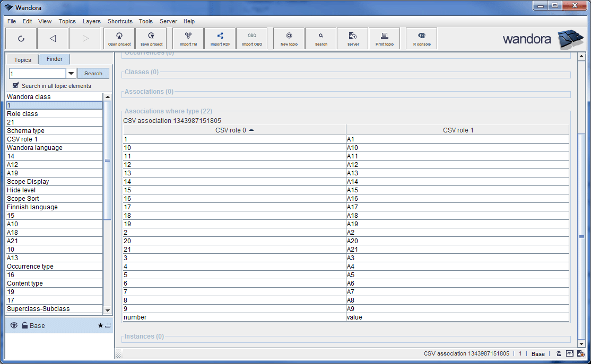Disable Search in all topic elements
The height and width of the screenshot is (364, 591).
click(16, 85)
